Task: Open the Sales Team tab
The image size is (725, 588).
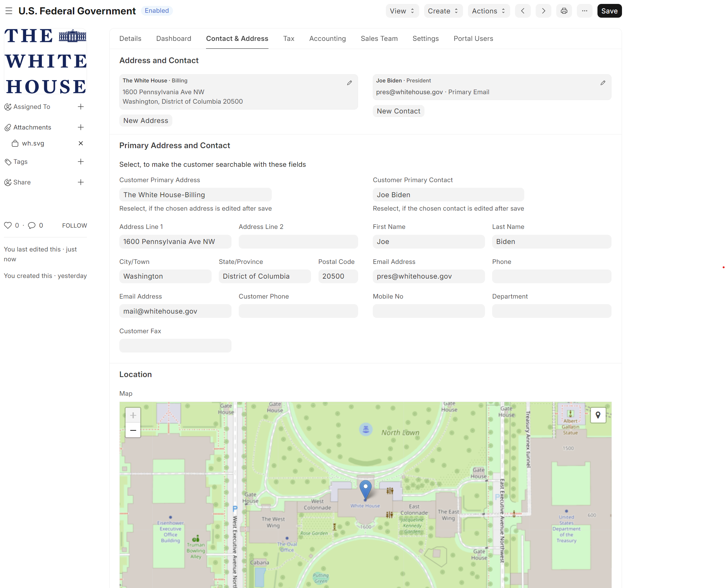Action: coord(379,39)
